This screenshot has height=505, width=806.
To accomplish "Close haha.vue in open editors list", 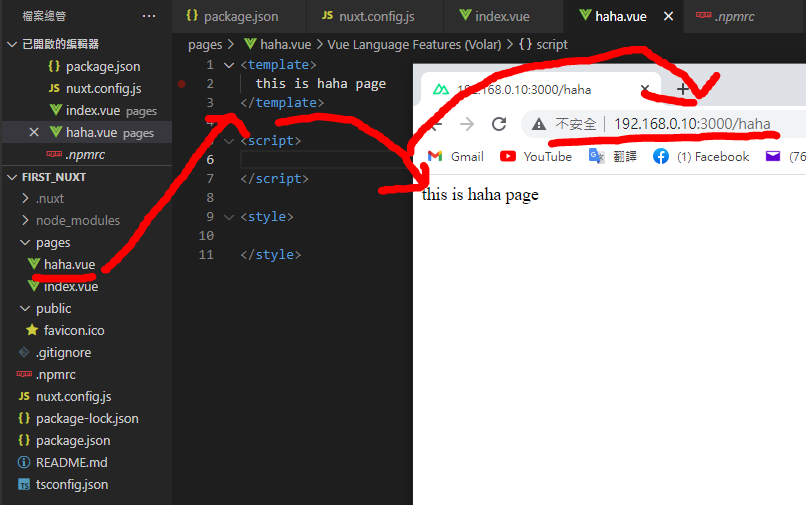I will (34, 132).
